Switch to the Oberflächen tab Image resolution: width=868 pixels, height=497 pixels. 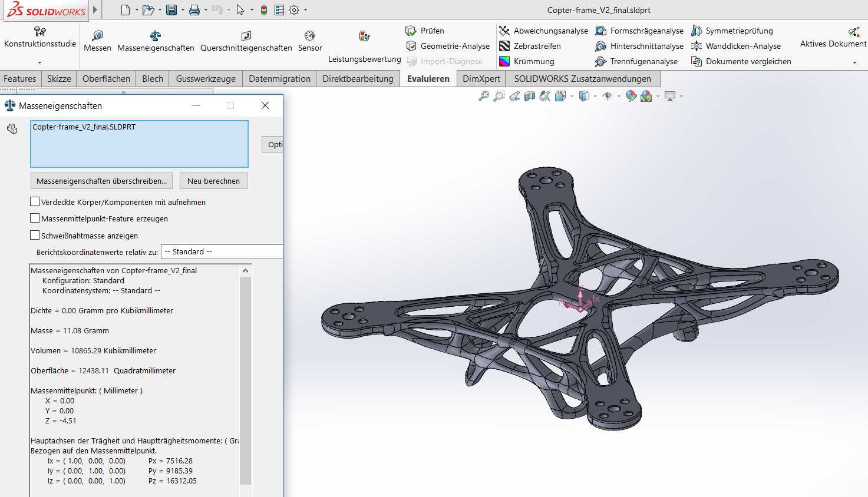(x=106, y=78)
